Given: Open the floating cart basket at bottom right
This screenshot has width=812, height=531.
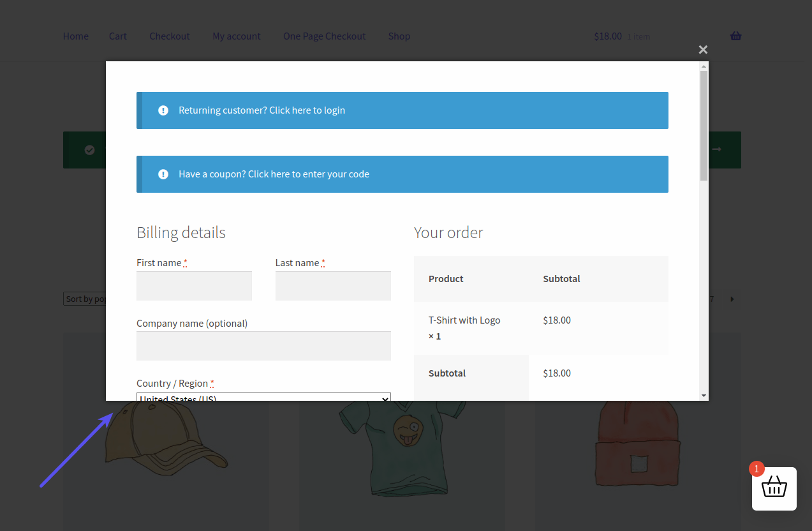Looking at the screenshot, I should tap(774, 489).
